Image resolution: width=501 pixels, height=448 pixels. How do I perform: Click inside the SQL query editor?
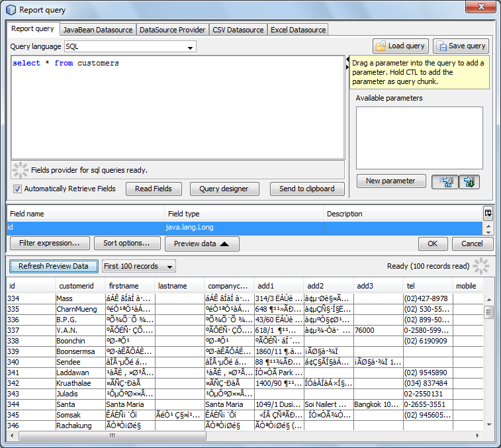coord(177,108)
